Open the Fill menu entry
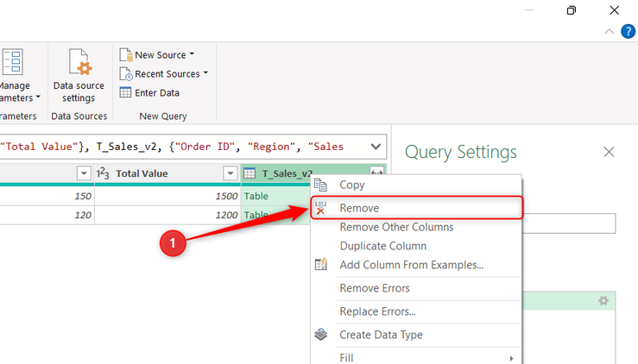The image size is (638, 364). point(416,357)
